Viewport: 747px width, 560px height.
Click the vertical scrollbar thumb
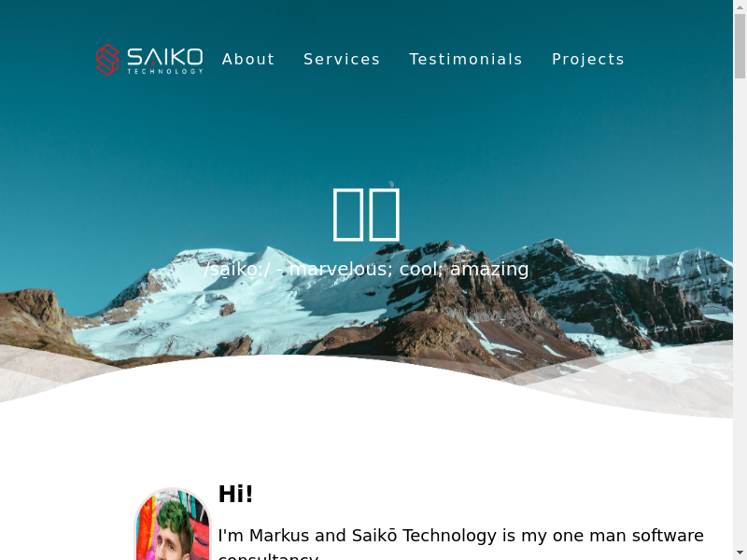(740, 46)
